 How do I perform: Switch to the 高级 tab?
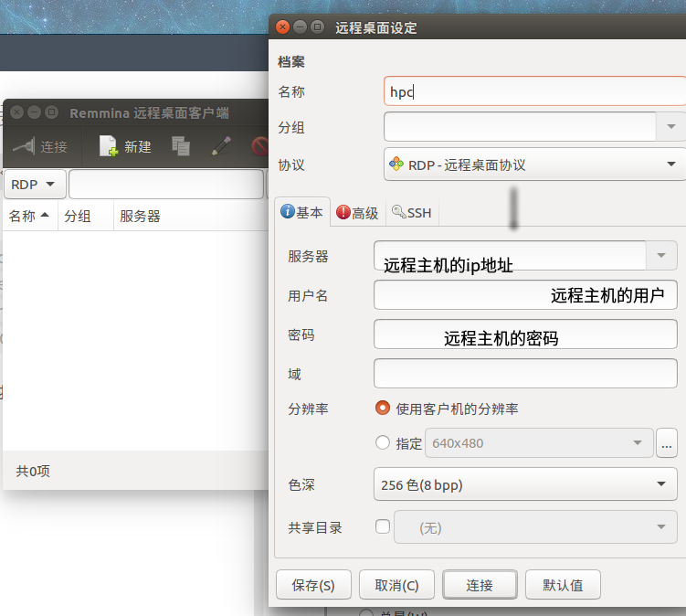[357, 213]
